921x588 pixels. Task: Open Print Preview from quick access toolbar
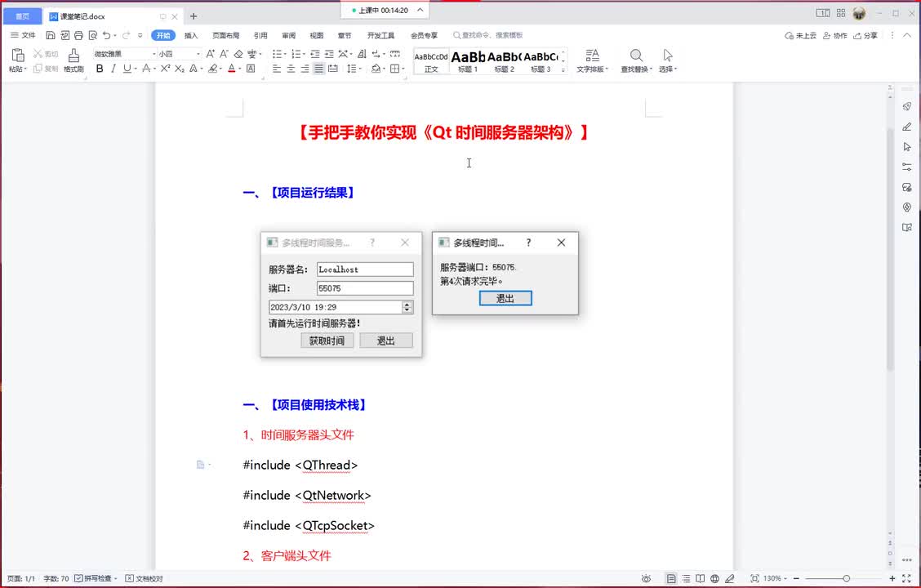(x=93, y=35)
